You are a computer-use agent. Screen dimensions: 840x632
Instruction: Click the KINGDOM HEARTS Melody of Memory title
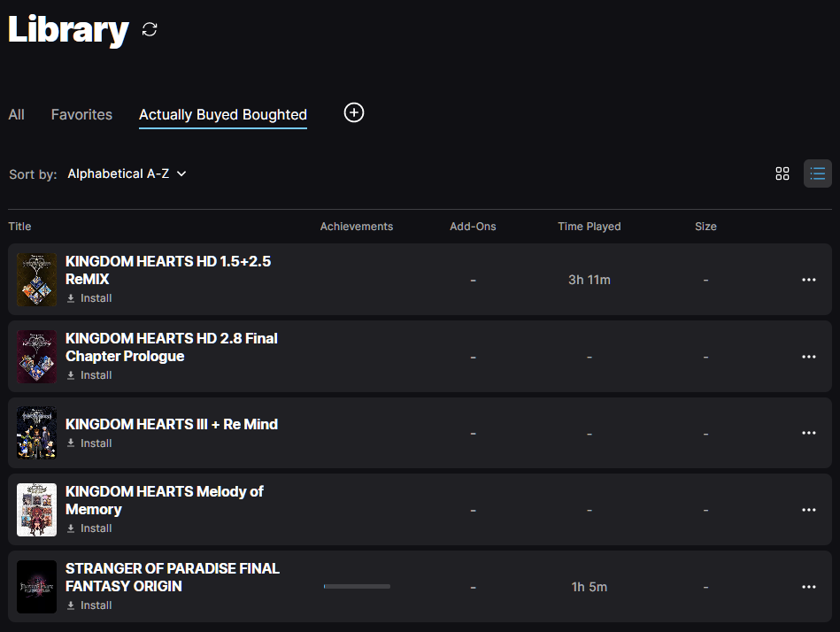(x=165, y=501)
